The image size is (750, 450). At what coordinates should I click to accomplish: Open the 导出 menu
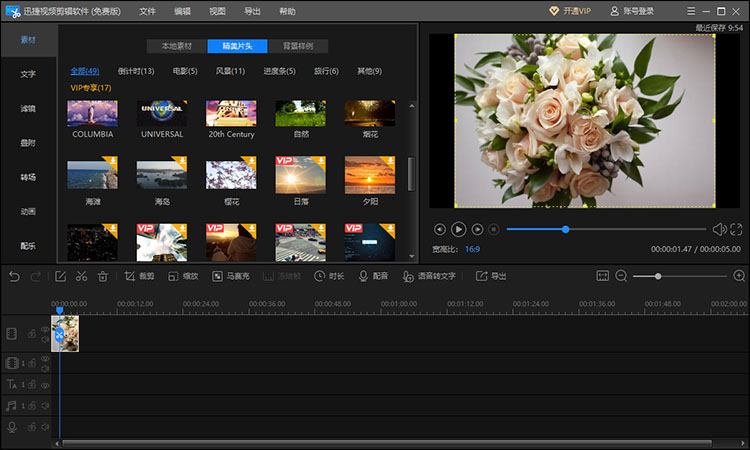[x=252, y=11]
